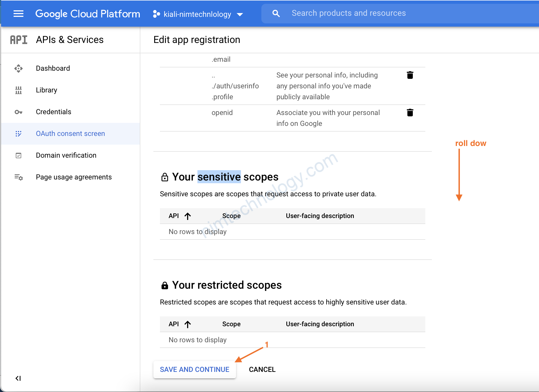This screenshot has width=539, height=392.
Task: Go to Dashboard
Action: pyautogui.click(x=53, y=68)
